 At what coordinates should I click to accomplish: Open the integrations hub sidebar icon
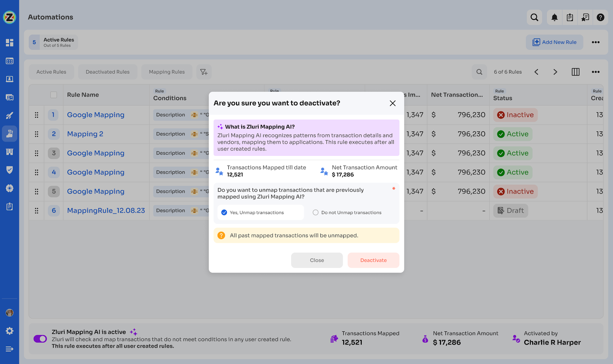click(x=10, y=188)
